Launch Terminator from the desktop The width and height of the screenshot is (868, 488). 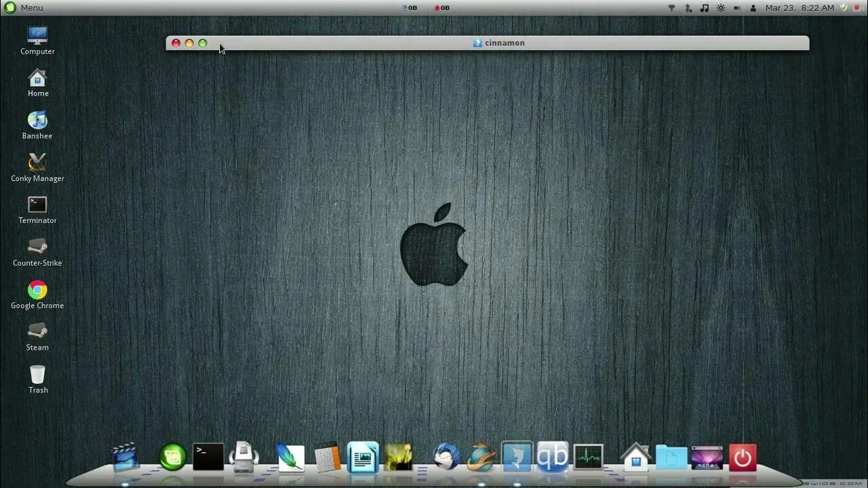[x=37, y=210]
